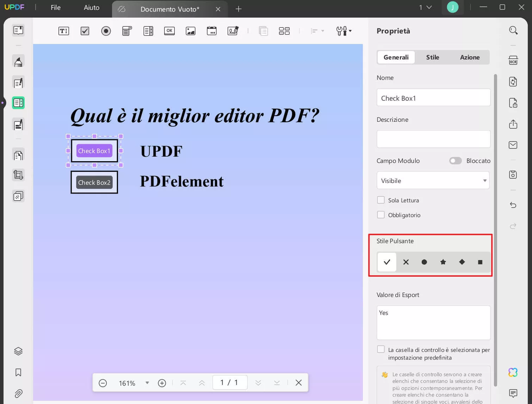Viewport: 532px width, 404px height.
Task: Switch to the Azione tab
Action: tap(470, 57)
